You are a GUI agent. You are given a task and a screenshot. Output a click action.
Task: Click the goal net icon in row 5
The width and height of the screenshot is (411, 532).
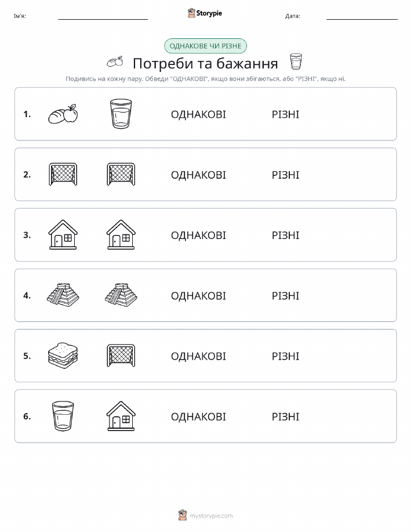(121, 356)
